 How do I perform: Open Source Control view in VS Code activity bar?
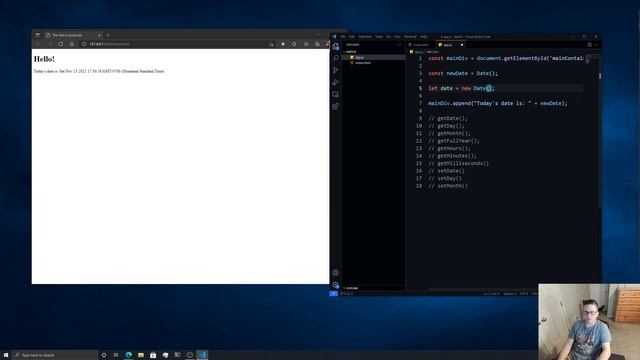pos(336,70)
